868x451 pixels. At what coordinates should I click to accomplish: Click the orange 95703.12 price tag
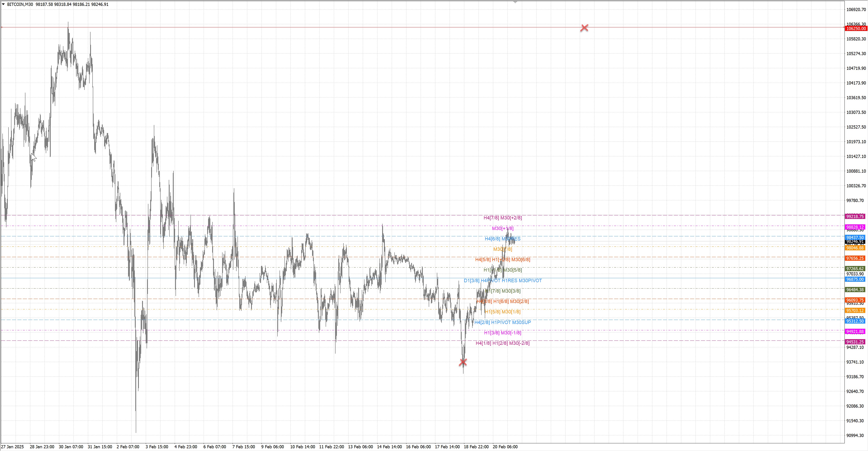856,310
